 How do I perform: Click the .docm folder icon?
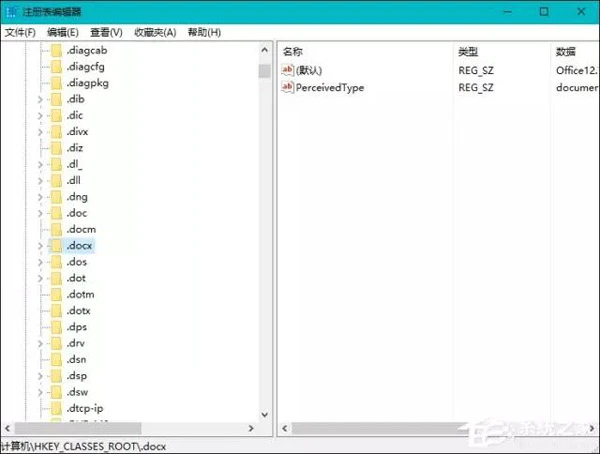pyautogui.click(x=56, y=229)
